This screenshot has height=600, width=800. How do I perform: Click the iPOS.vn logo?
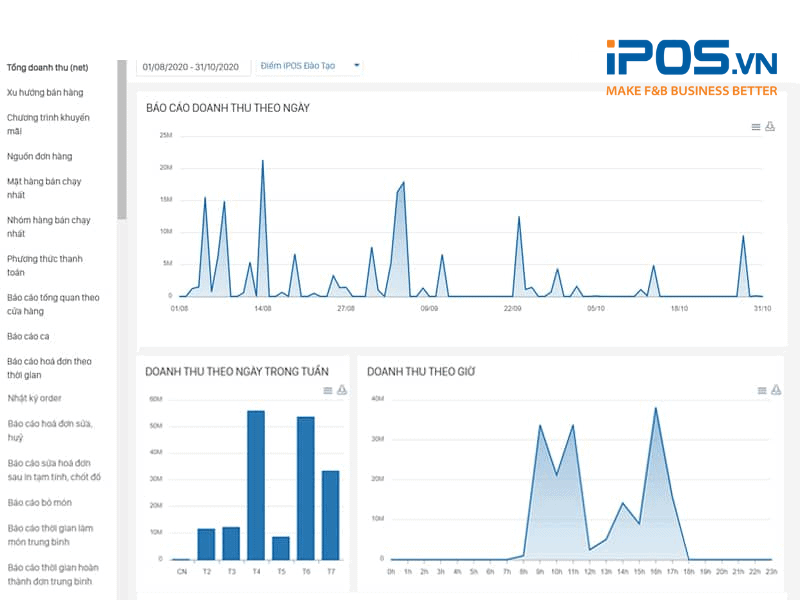(x=691, y=61)
